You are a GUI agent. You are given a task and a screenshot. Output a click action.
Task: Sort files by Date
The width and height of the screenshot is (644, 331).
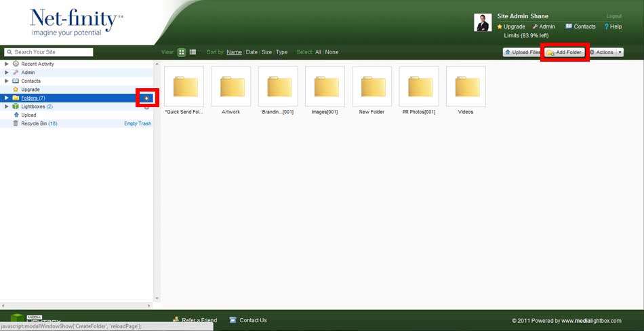point(251,52)
